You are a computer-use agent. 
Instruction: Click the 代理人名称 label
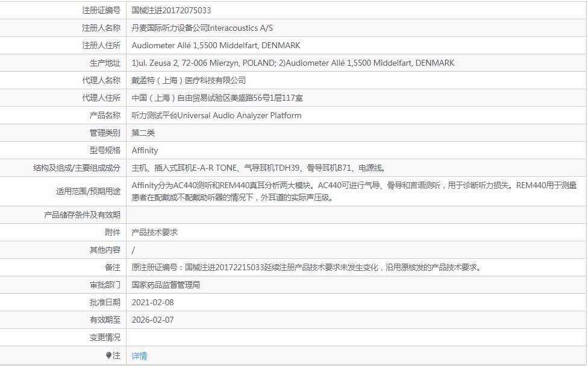[x=101, y=80]
